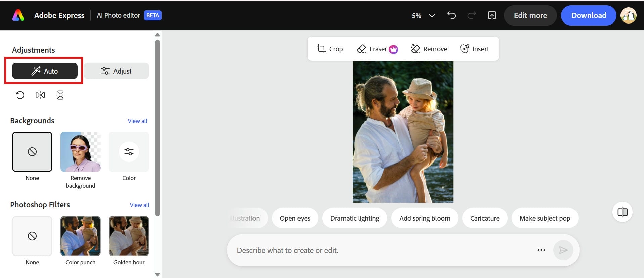Click the photo of man holding child
The height and width of the screenshot is (278, 644).
click(403, 132)
